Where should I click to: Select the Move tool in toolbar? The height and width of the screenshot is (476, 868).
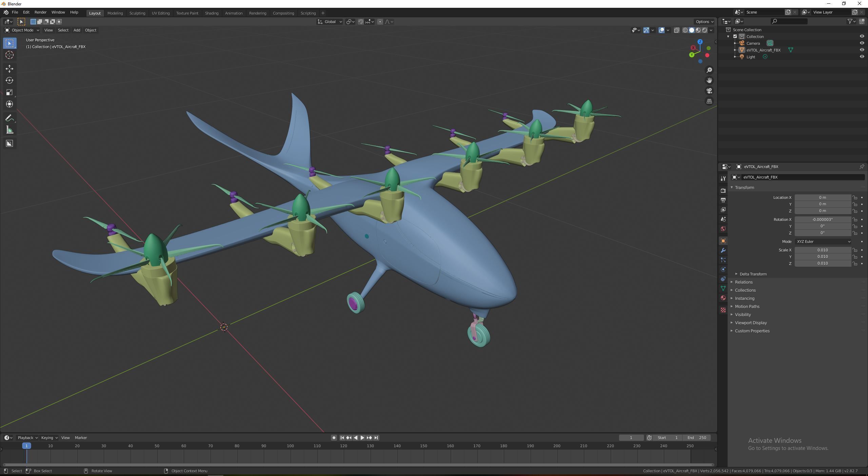(9, 69)
